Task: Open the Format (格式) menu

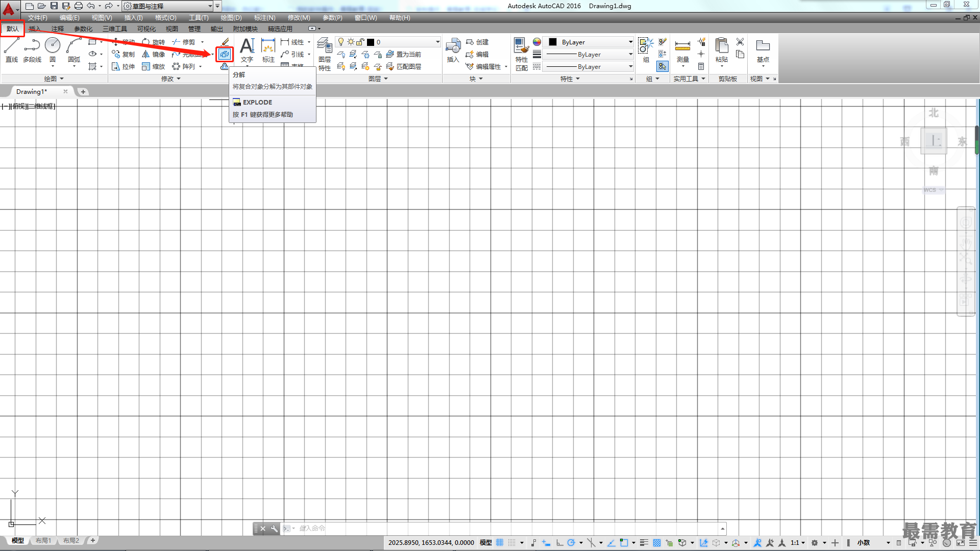Action: tap(165, 18)
